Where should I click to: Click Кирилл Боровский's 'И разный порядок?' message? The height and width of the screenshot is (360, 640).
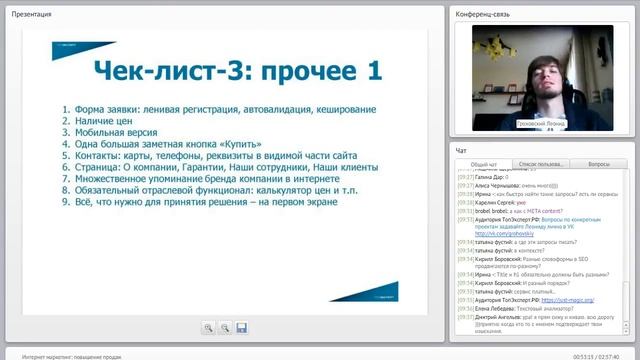click(513, 283)
